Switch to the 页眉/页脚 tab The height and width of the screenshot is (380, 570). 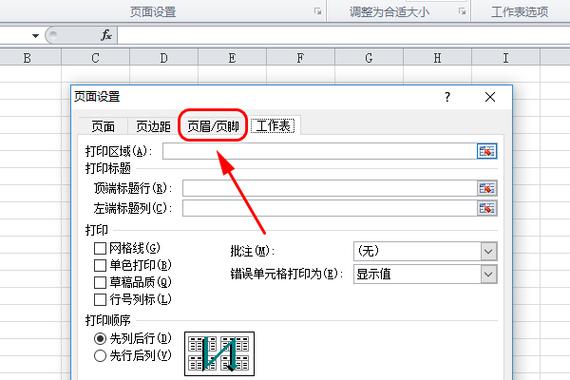click(x=213, y=126)
